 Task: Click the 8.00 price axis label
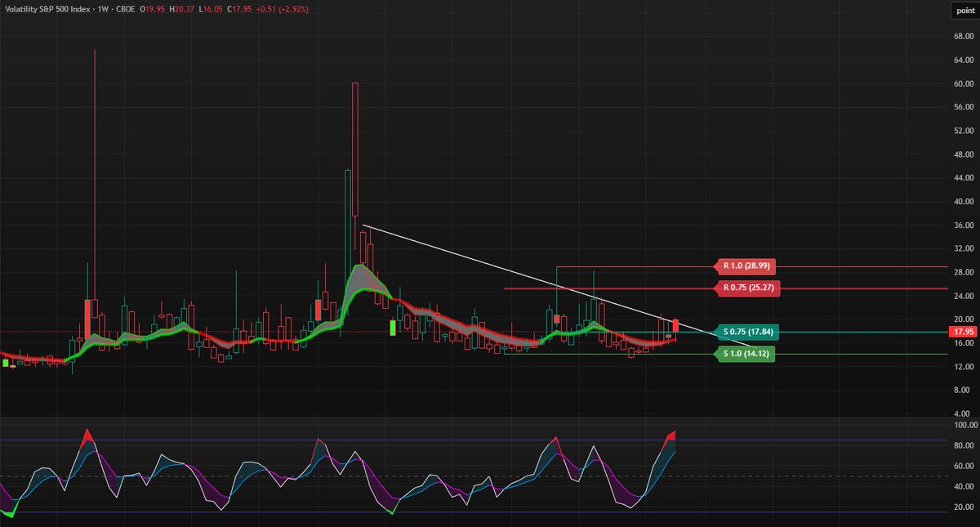click(964, 391)
